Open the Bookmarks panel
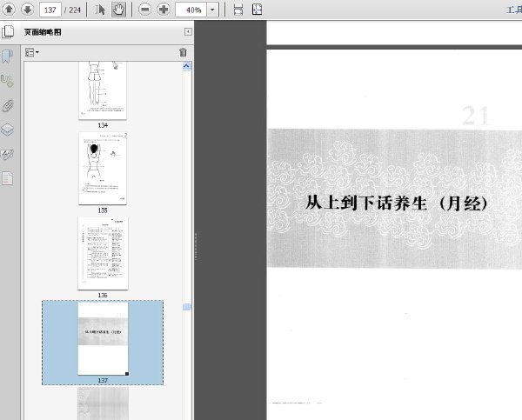522x420 pixels. coord(7,57)
